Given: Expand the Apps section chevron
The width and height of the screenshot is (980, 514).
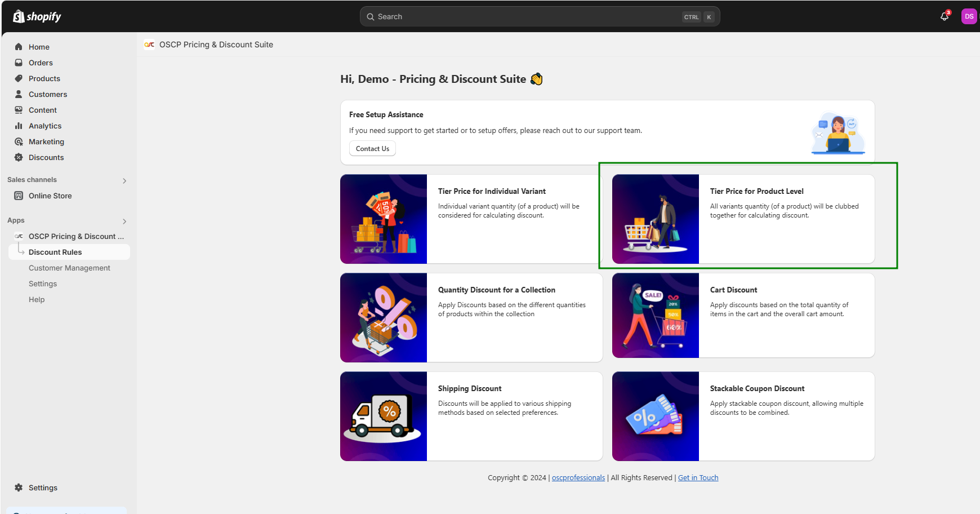Looking at the screenshot, I should point(124,221).
